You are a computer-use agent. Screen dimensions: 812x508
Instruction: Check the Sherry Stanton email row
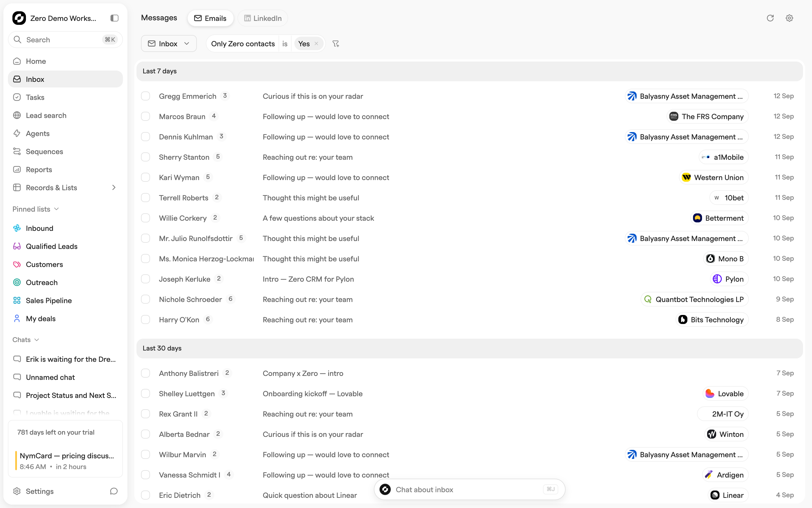tap(145, 157)
